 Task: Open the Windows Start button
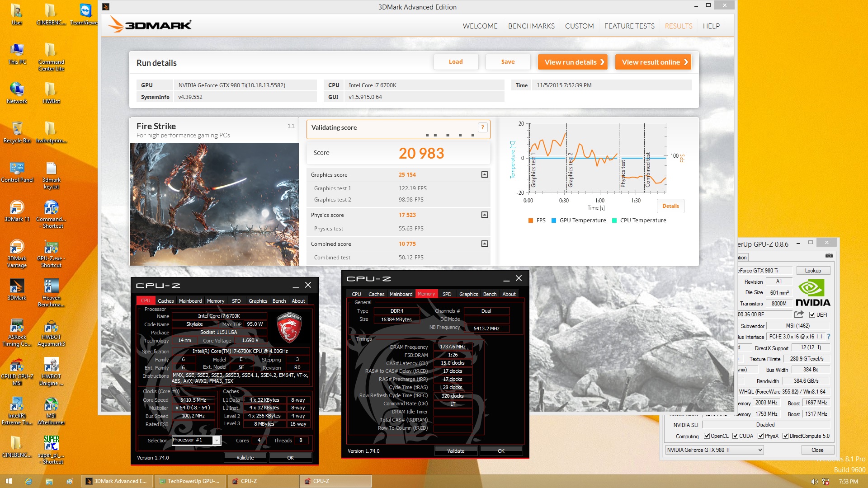click(8, 481)
